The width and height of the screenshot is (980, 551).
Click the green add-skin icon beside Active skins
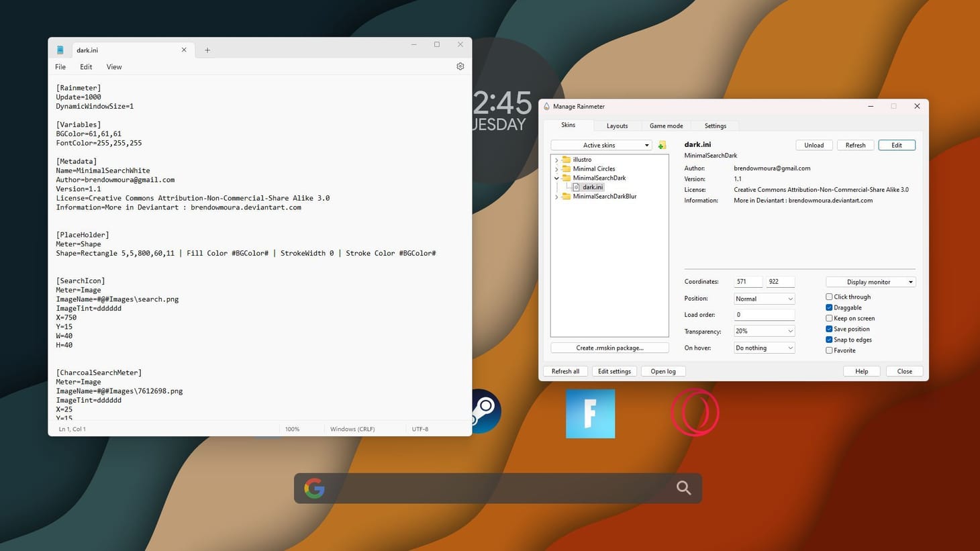point(661,145)
